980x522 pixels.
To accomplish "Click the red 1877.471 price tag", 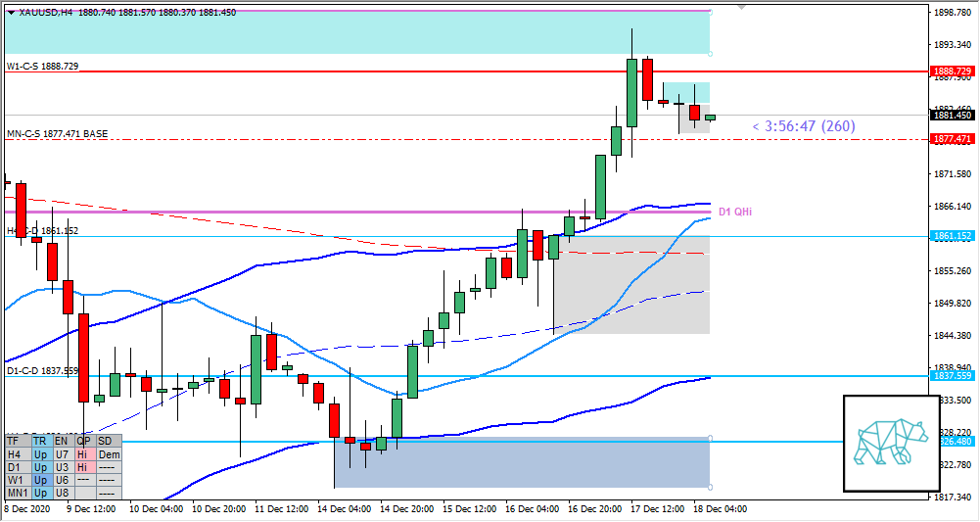I will tap(952, 139).
